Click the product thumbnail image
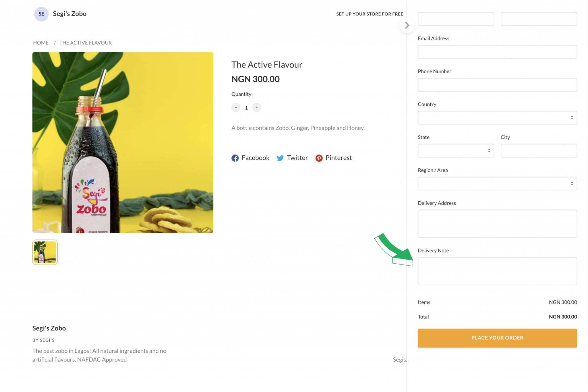This screenshot has height=392, width=588. point(45,252)
